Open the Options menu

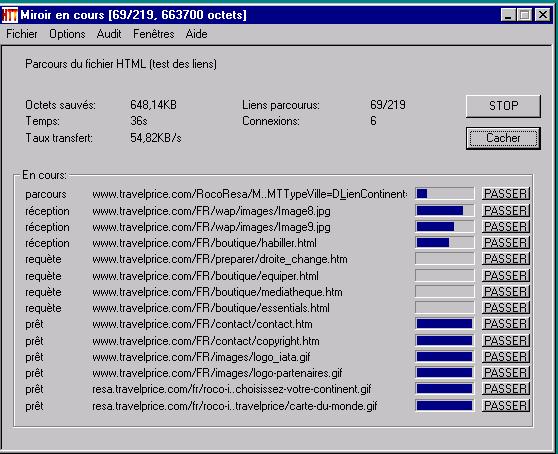[67, 34]
